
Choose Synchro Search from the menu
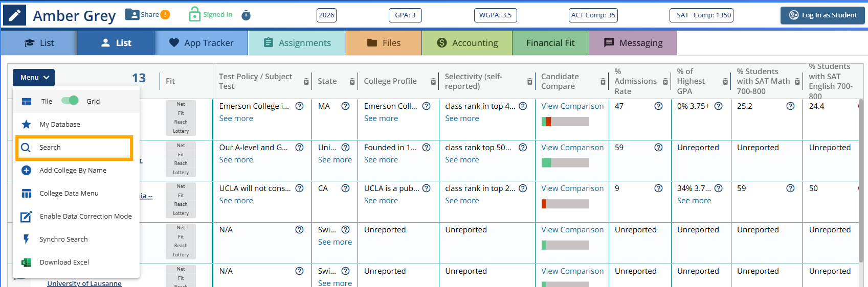76,239
